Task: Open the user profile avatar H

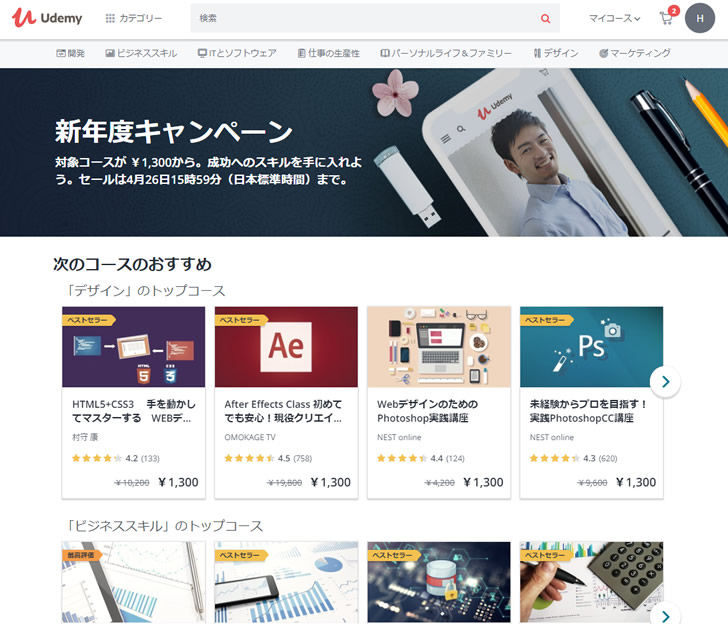Action: [x=700, y=18]
